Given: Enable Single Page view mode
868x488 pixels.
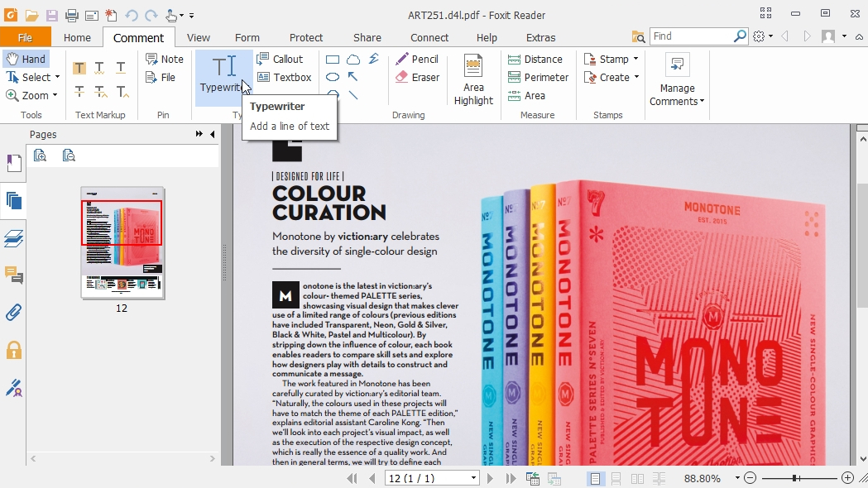Looking at the screenshot, I should pos(596,478).
